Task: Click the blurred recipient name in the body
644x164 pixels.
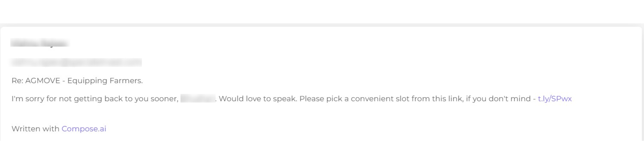Action: 198,99
